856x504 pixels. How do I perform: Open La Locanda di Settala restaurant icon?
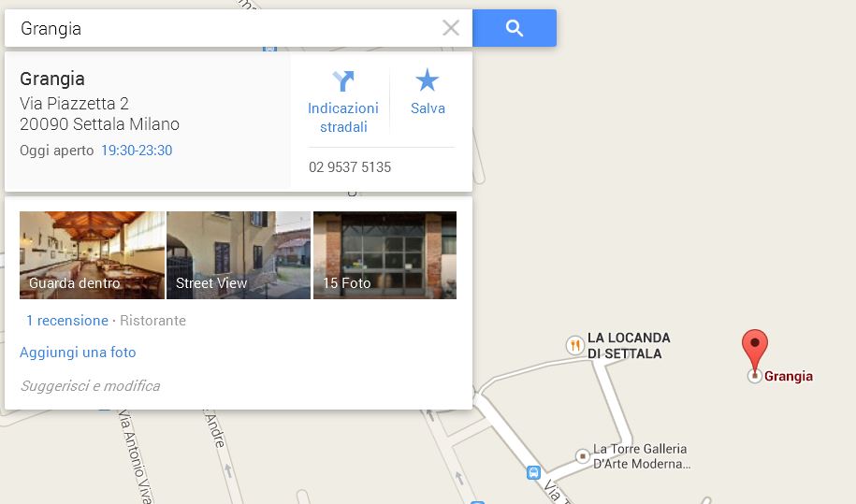tap(574, 345)
